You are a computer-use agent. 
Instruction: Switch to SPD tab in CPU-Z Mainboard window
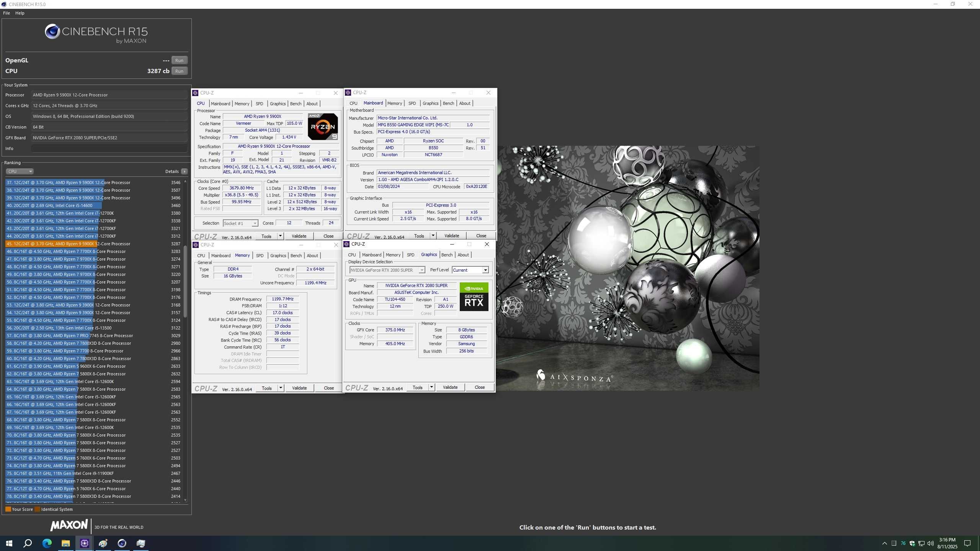pyautogui.click(x=412, y=103)
